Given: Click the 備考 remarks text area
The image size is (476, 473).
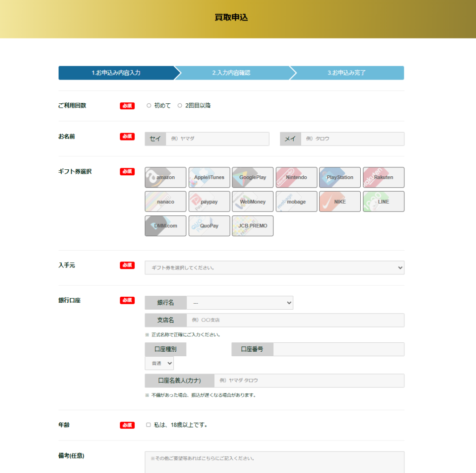Looking at the screenshot, I should 274,462.
